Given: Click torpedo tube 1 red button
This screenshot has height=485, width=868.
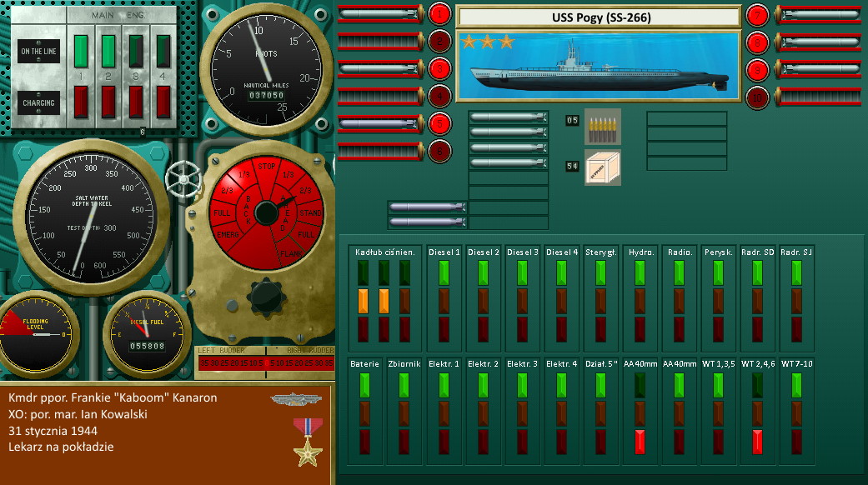Looking at the screenshot, I should pyautogui.click(x=439, y=13).
